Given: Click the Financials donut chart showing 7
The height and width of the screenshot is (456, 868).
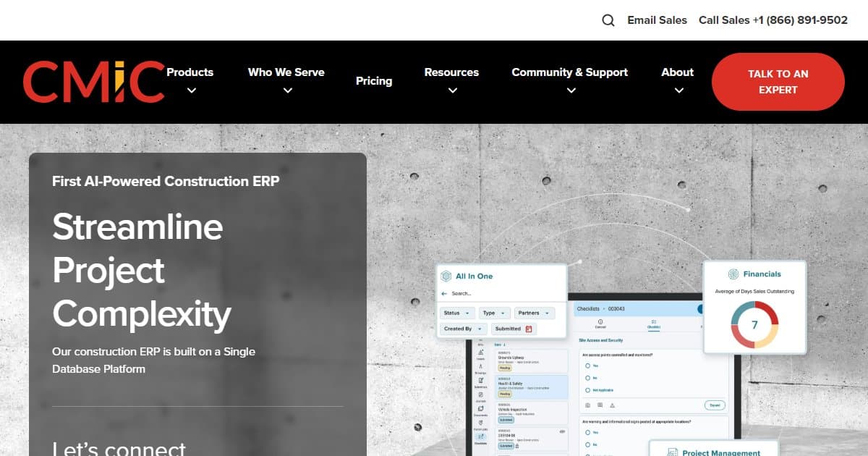Looking at the screenshot, I should [754, 326].
